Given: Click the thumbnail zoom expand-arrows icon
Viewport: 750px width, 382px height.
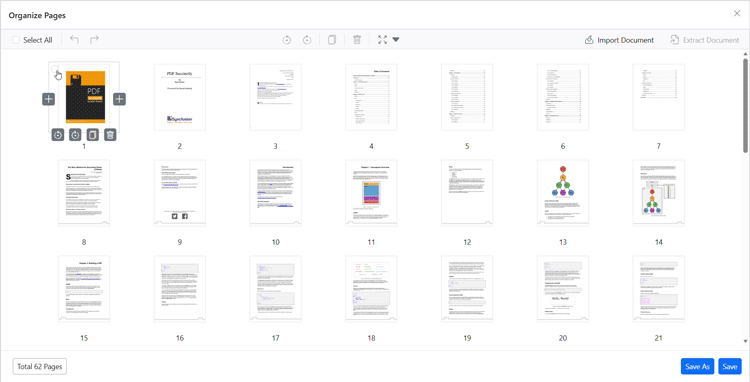Looking at the screenshot, I should [x=382, y=40].
